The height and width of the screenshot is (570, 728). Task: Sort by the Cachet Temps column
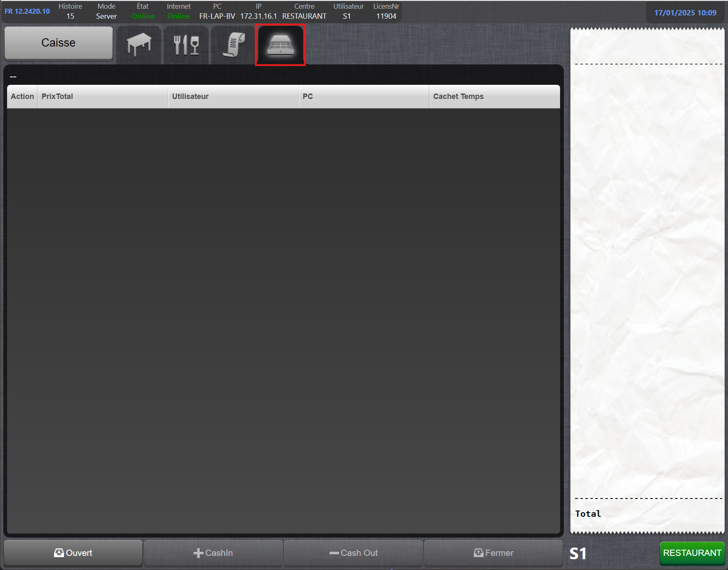click(458, 96)
